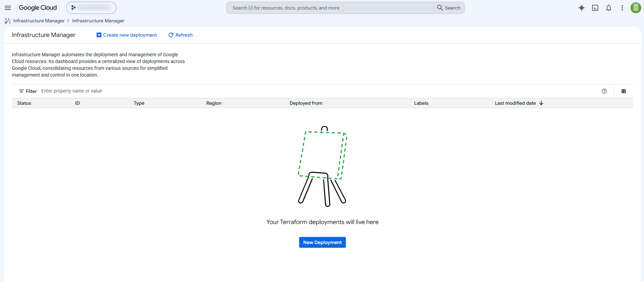This screenshot has width=644, height=282.
Task: Click Create new deployment
Action: (x=127, y=35)
